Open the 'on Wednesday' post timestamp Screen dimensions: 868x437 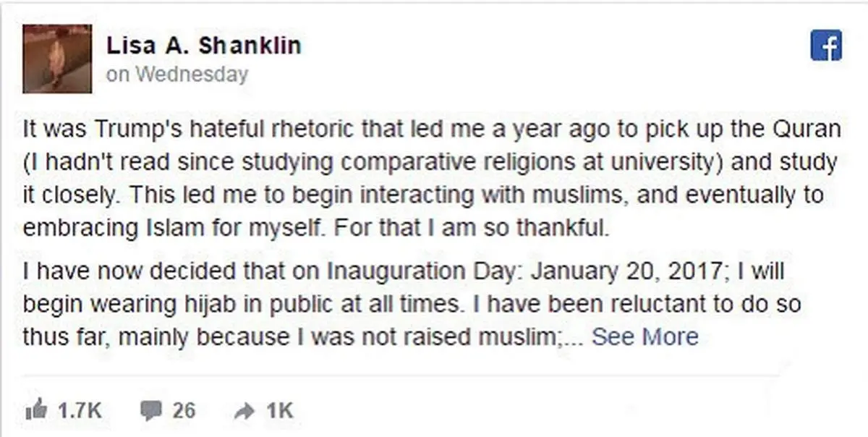pos(177,74)
